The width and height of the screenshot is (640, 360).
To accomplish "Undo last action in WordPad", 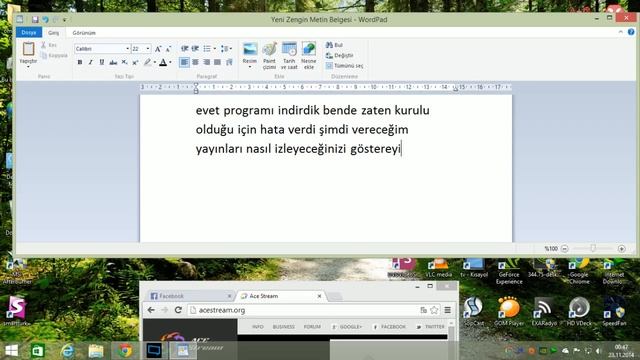I will tap(45, 19).
